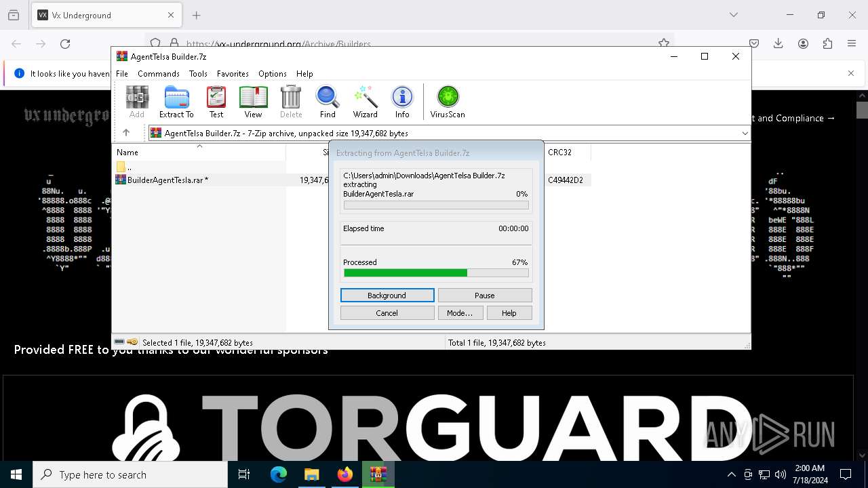
Task: Click the status bar key icon
Action: point(132,342)
